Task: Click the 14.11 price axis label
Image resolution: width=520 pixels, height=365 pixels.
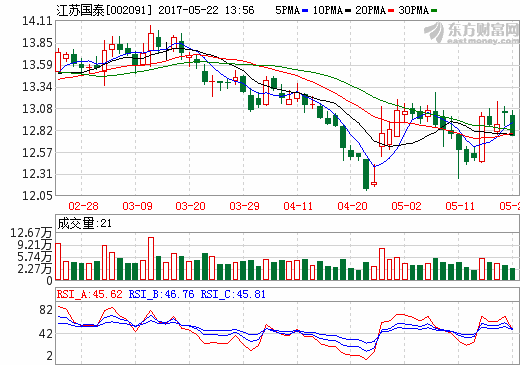Action: tap(37, 21)
